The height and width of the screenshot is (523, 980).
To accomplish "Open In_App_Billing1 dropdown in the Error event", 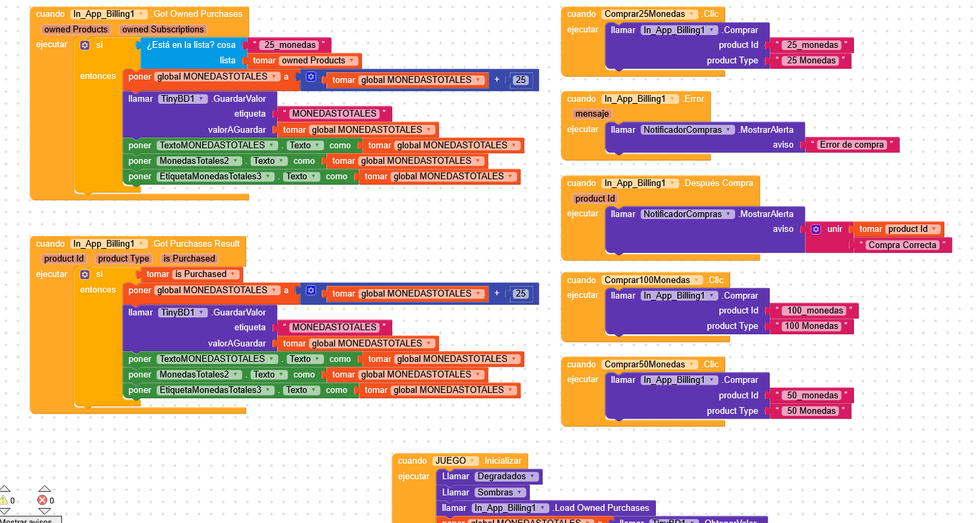I will tap(641, 99).
